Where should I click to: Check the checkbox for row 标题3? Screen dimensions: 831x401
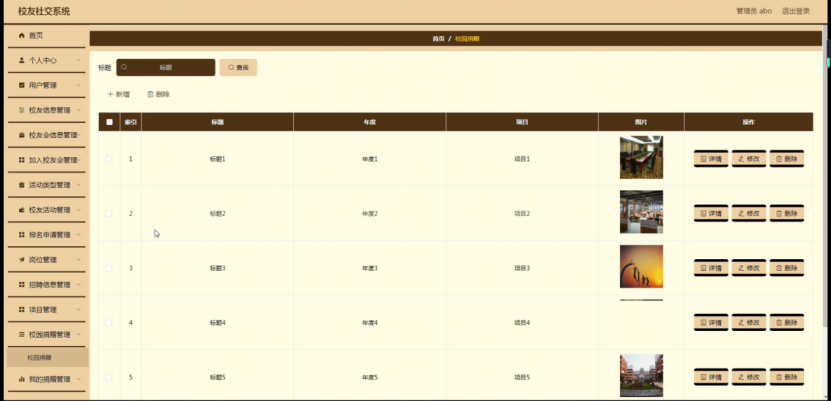click(109, 268)
